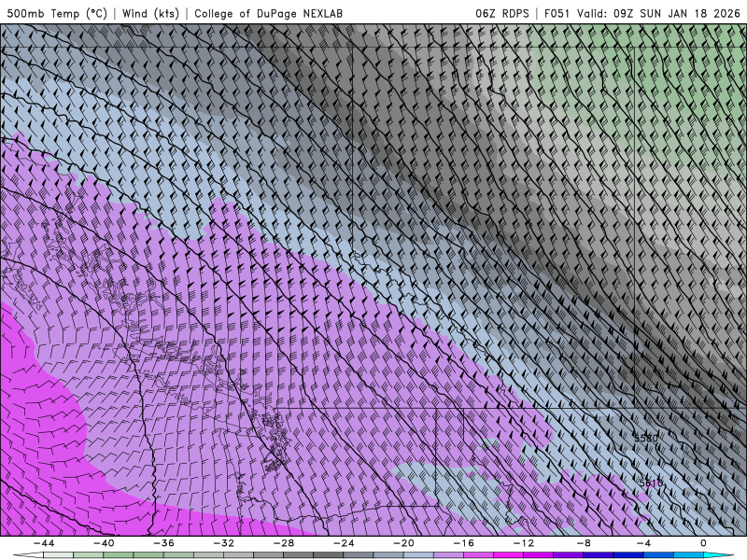The image size is (747, 560).
Task: Click the -20 color bar label
Action: [x=403, y=543]
